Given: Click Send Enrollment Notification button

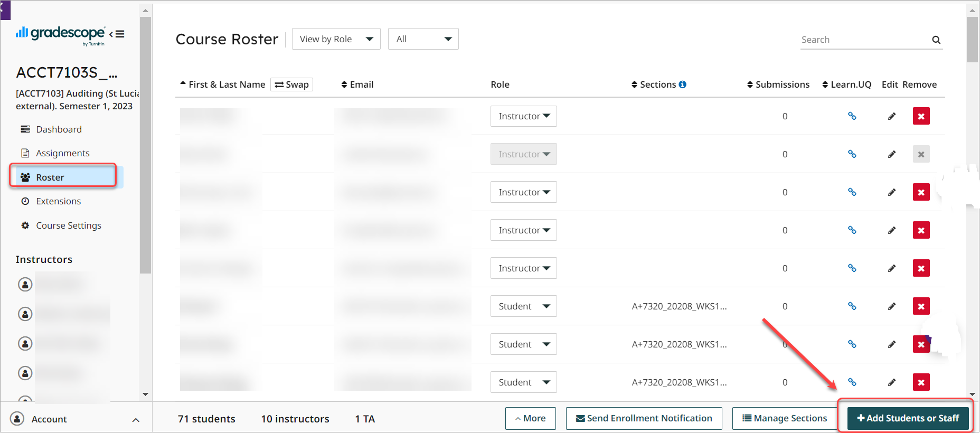Looking at the screenshot, I should click(644, 418).
